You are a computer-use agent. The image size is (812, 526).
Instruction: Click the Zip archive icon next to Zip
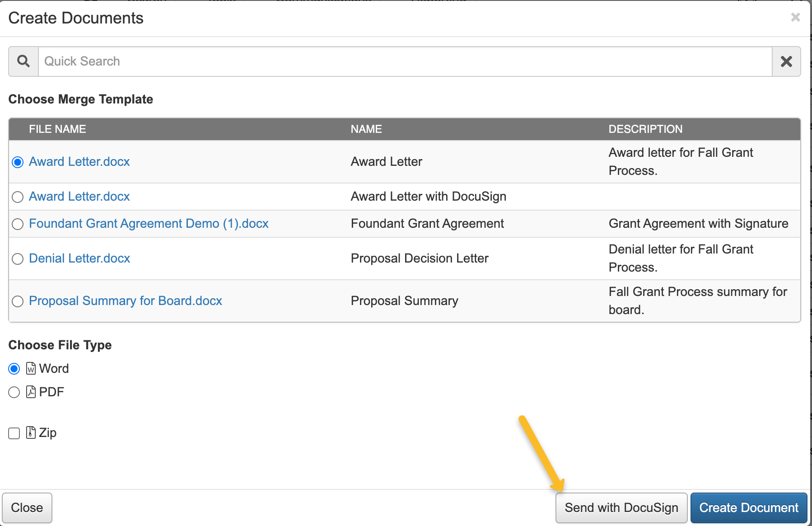point(30,433)
